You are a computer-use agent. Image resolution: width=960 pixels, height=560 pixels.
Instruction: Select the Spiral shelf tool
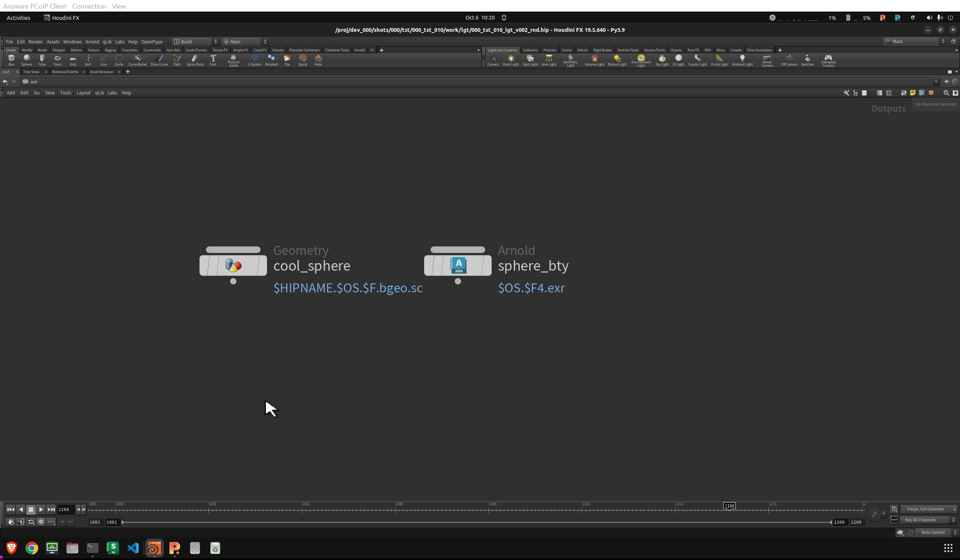coord(303,60)
